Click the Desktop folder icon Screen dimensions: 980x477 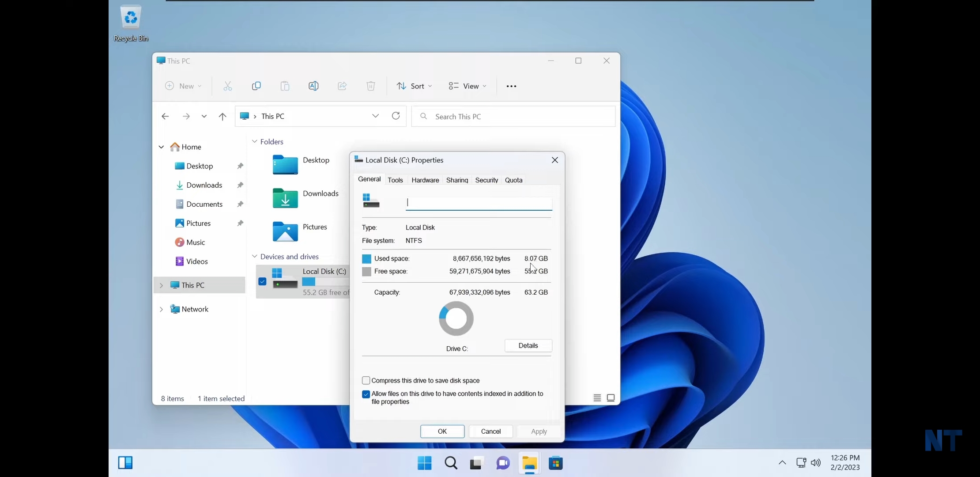point(285,164)
